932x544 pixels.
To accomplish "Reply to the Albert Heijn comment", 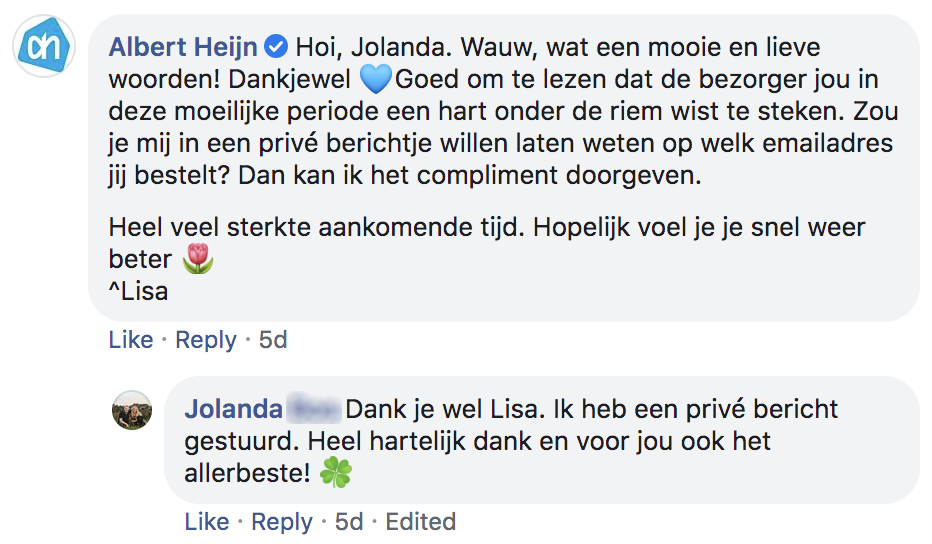I will click(205, 340).
